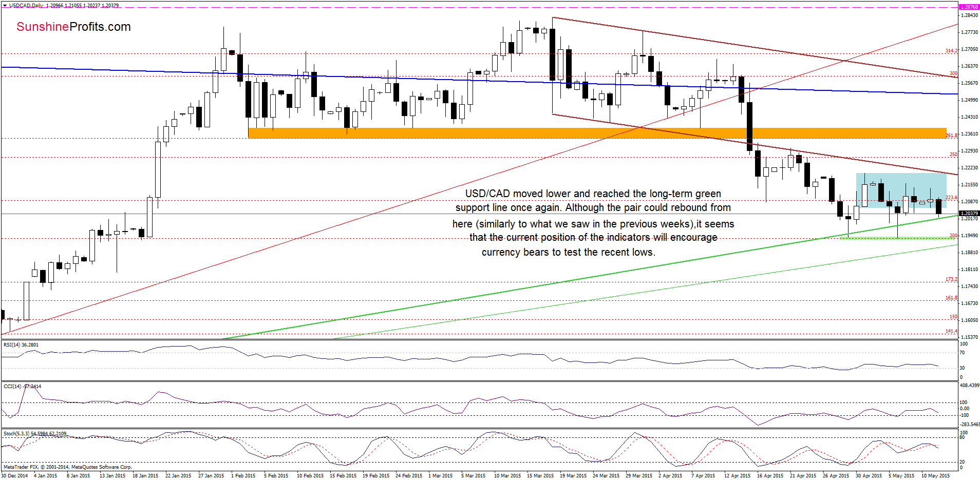Click the 1.22930 price axis label
980x480 pixels.
969,151
